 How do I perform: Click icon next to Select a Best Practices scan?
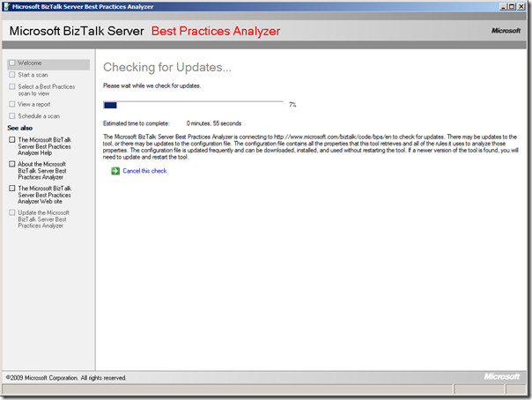12,86
